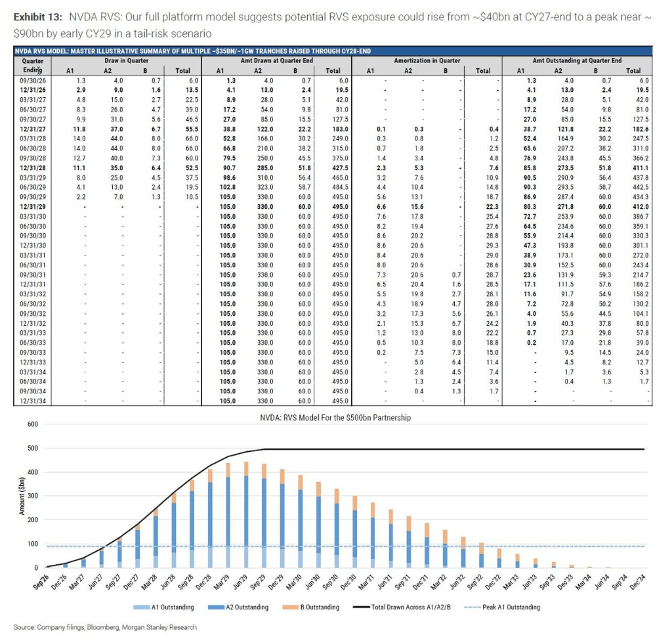Click the stacked bar above Dec'30
672x639 pixels.
pos(355,531)
